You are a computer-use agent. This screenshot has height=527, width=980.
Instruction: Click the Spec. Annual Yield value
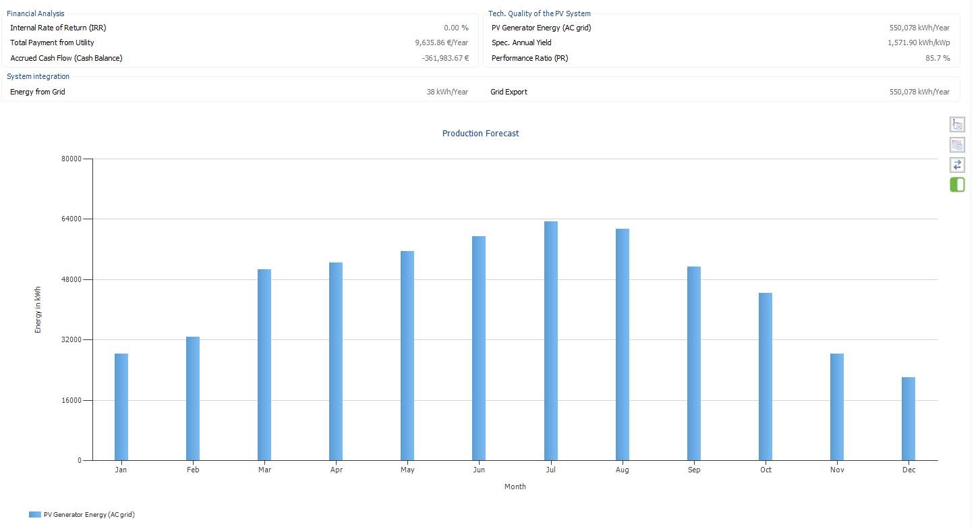coord(919,43)
